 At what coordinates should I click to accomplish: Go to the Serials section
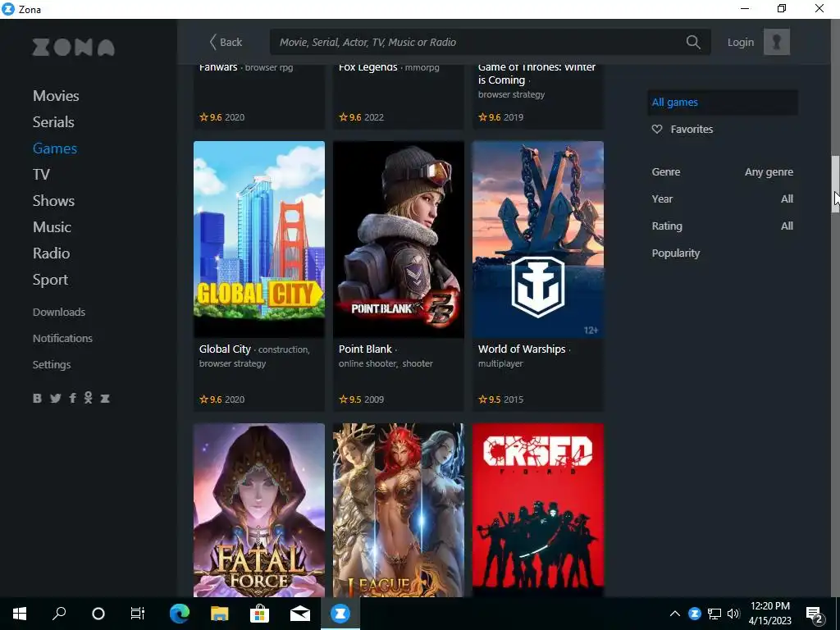pyautogui.click(x=53, y=122)
